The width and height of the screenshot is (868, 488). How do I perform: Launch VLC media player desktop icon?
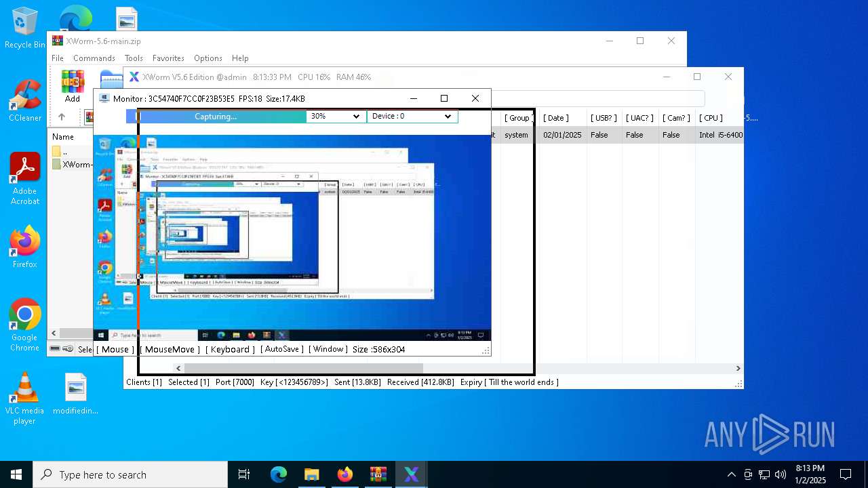pos(25,399)
